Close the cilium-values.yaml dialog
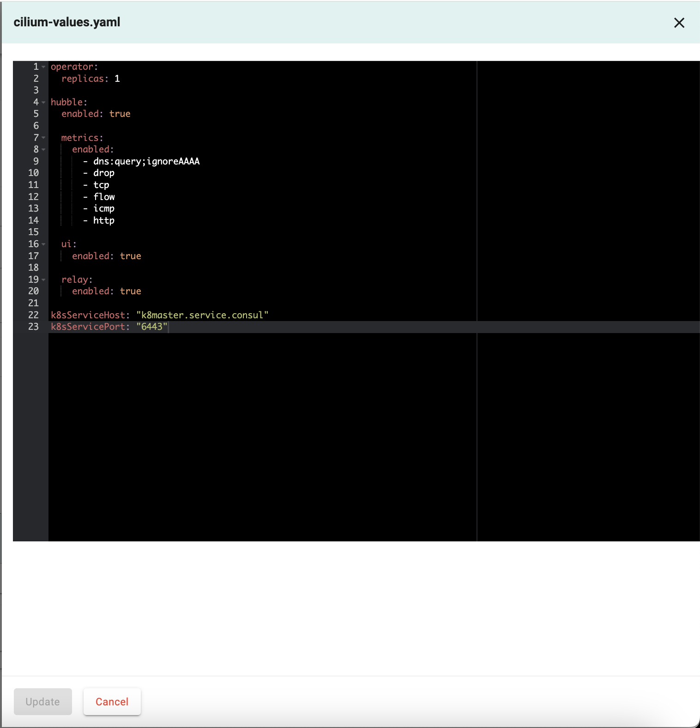 click(679, 23)
